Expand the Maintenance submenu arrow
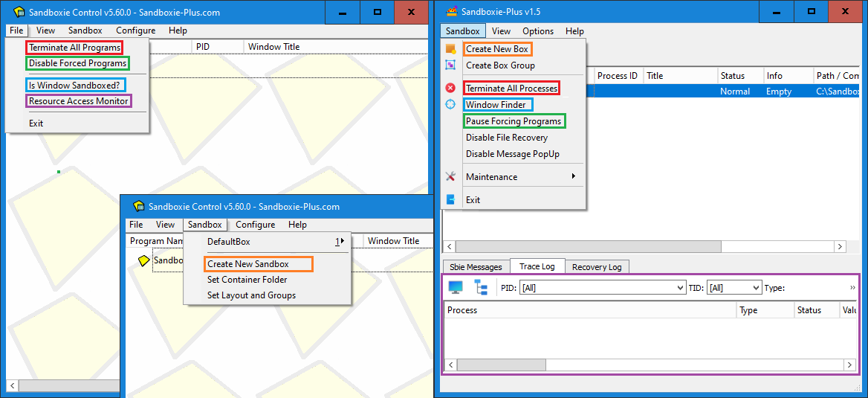The image size is (868, 398). point(574,176)
